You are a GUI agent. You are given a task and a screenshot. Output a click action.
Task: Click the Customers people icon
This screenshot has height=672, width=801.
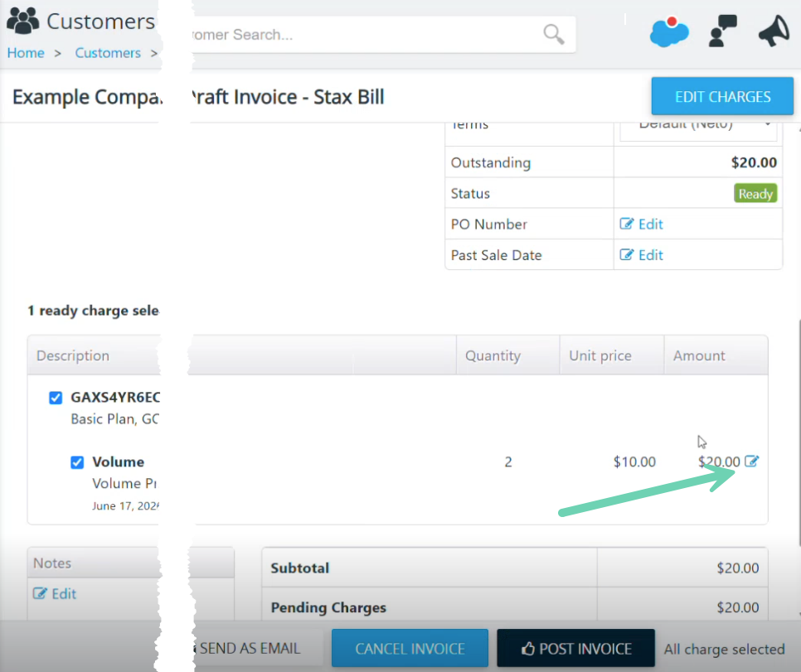pos(23,21)
